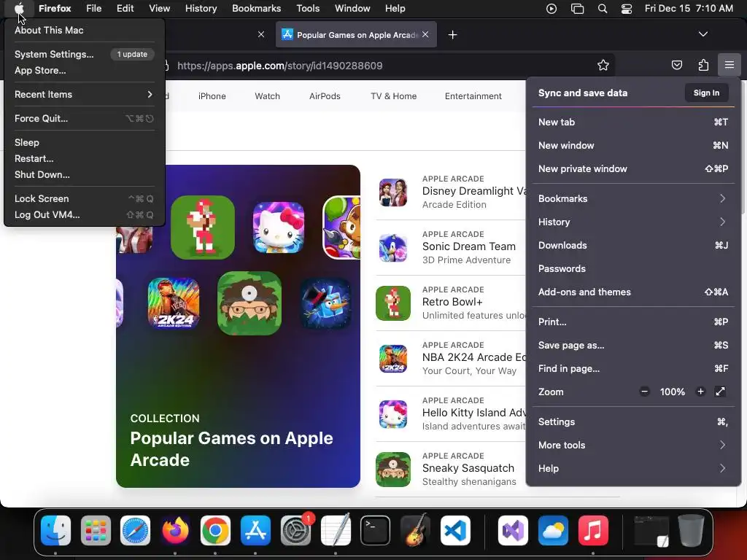Click Sonic Dream Team app icon in list
The image size is (747, 560).
tap(393, 248)
